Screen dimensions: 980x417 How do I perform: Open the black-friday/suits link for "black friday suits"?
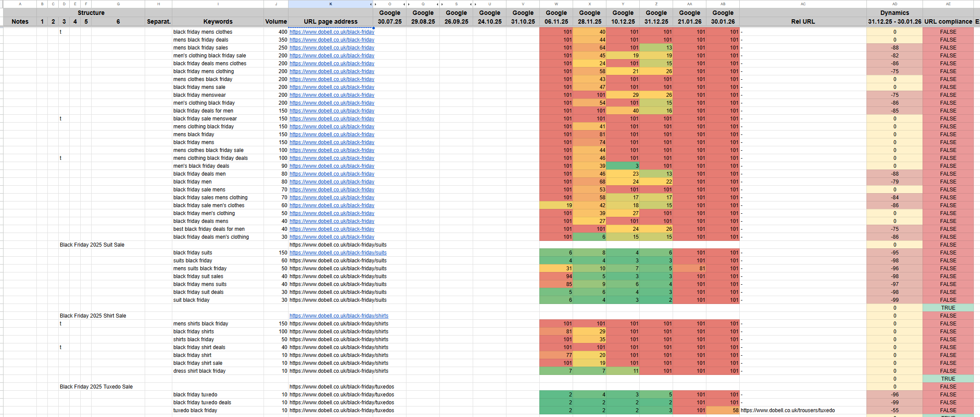[338, 253]
